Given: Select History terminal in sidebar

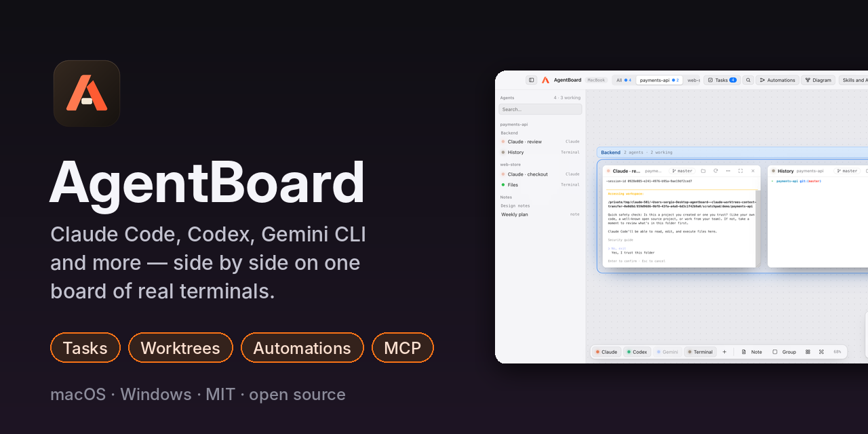Looking at the screenshot, I should [x=540, y=153].
